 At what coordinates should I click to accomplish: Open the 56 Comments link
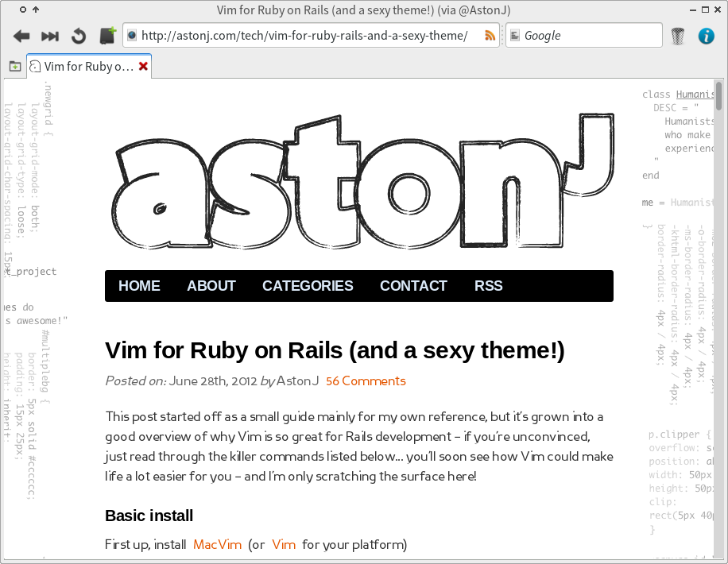366,381
